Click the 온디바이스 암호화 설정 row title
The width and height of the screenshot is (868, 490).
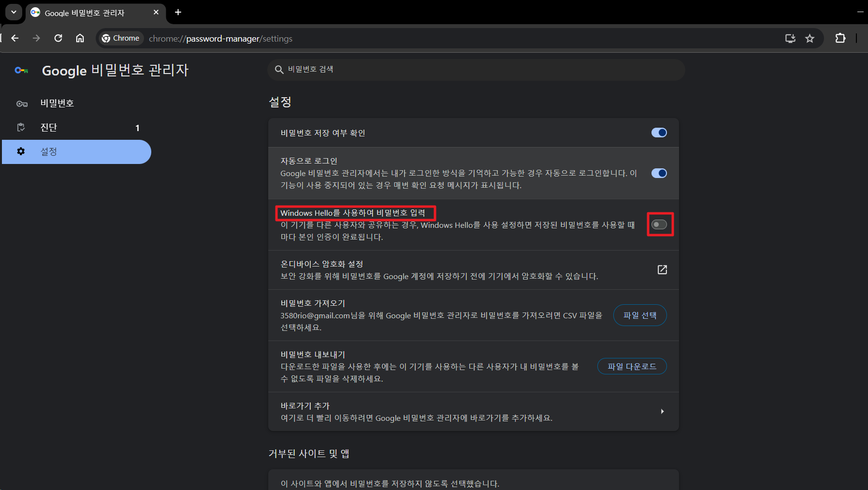point(322,264)
